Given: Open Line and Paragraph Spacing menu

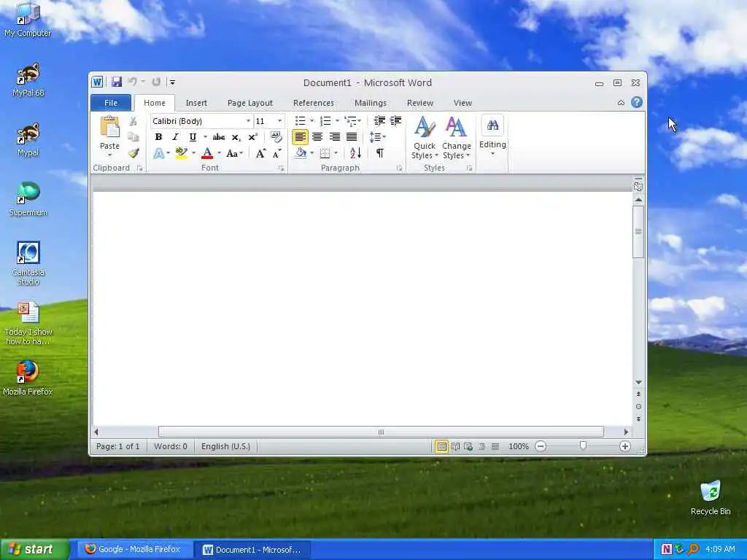Looking at the screenshot, I should 377,137.
